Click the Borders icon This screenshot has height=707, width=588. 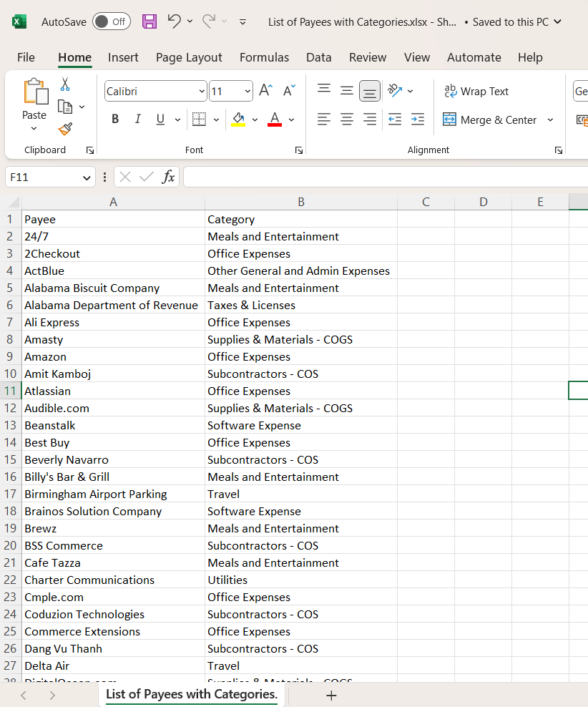click(199, 119)
